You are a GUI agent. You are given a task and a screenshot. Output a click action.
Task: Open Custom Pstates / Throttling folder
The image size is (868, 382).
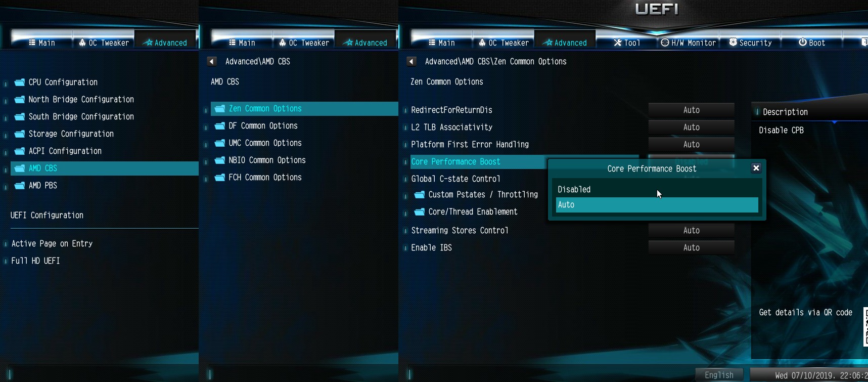(x=476, y=194)
